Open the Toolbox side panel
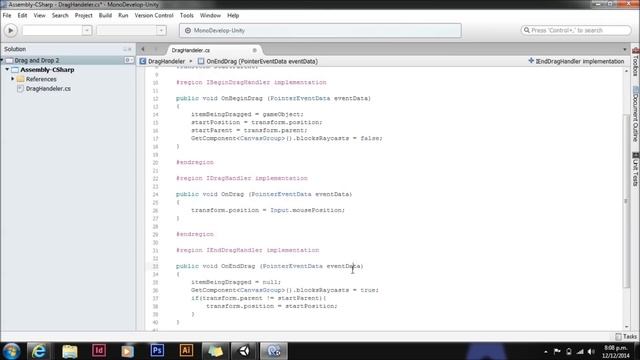Image resolution: width=640 pixels, height=360 pixels. [x=636, y=62]
